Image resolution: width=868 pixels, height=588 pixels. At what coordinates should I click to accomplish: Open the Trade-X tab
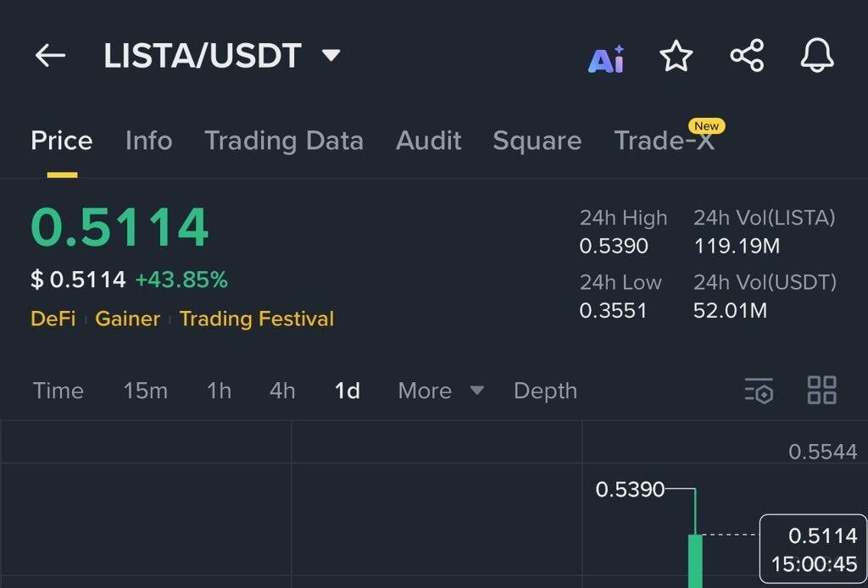coord(665,141)
